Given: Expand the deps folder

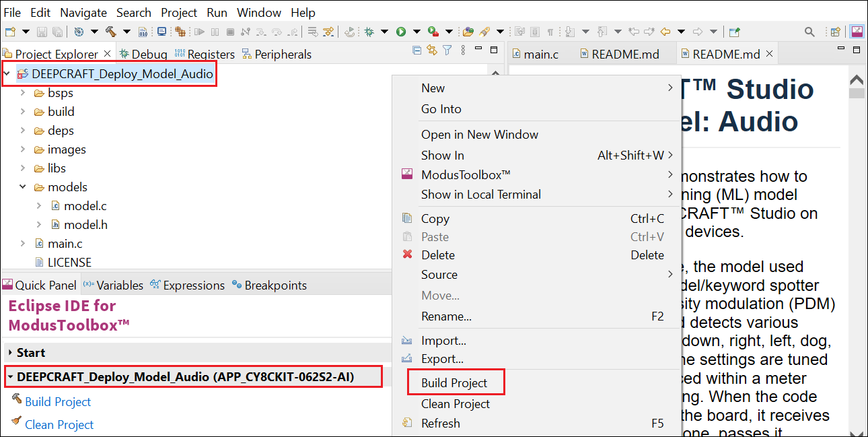Looking at the screenshot, I should [x=23, y=131].
